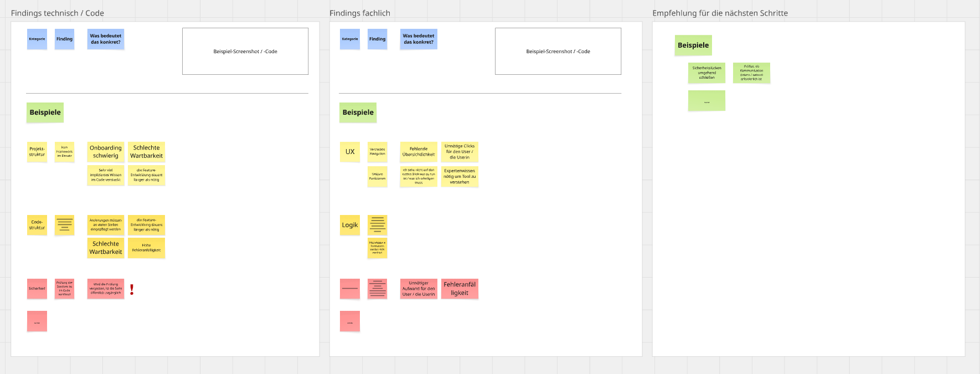The image size is (980, 374).
Task: Select 'Beispiel-Screenshot / -Code' box in Findings fachlich
Action: pos(558,52)
